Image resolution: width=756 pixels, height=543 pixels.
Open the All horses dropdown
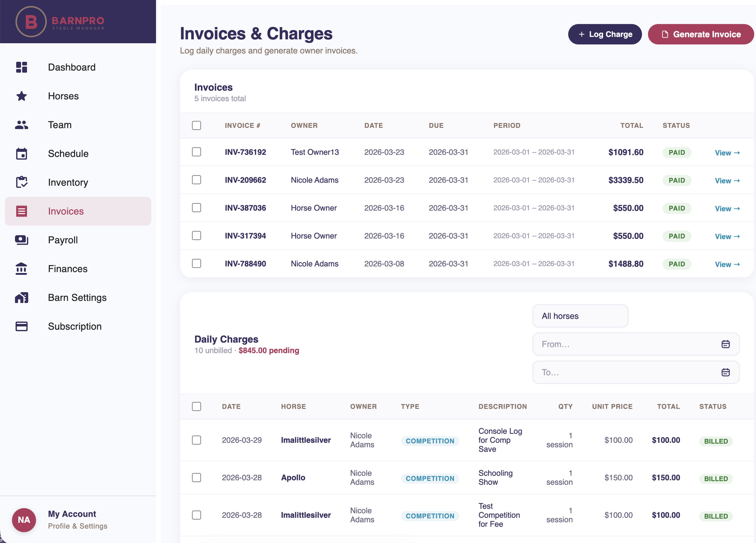(580, 316)
